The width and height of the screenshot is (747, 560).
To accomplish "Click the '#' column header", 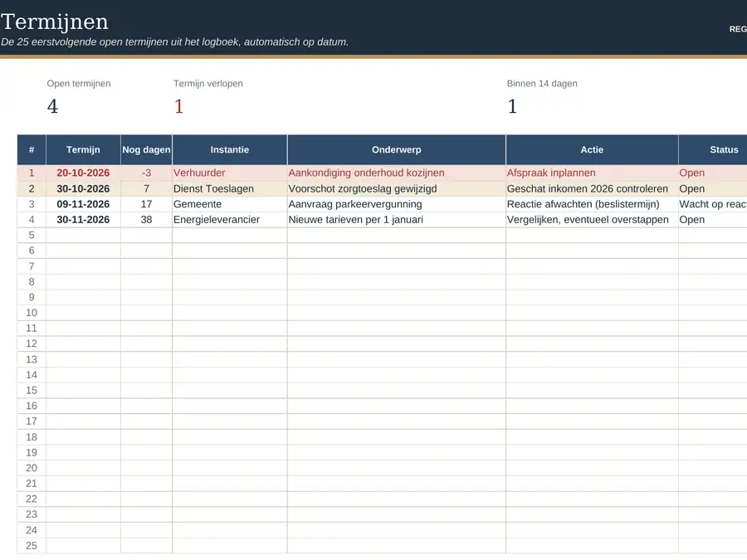I will click(x=32, y=149).
